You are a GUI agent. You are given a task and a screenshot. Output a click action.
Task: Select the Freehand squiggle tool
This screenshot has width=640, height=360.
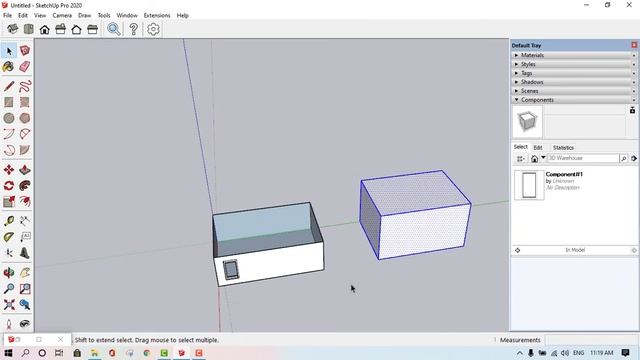25,86
